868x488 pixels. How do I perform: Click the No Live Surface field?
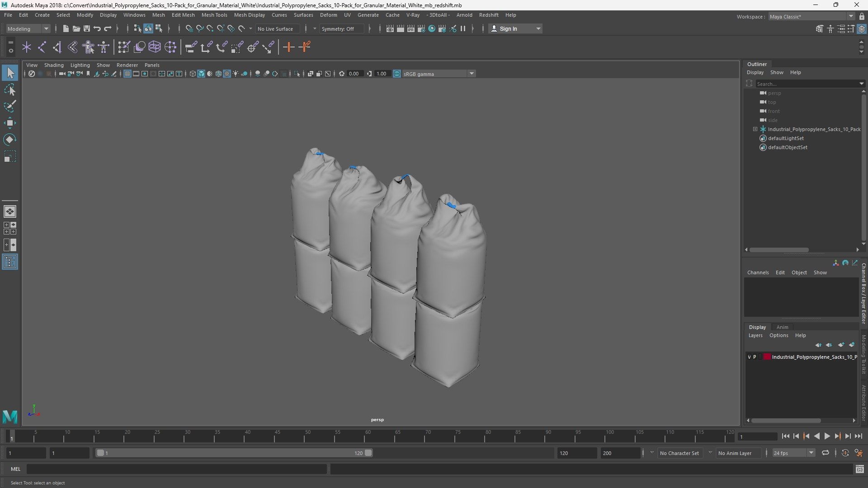(x=278, y=28)
